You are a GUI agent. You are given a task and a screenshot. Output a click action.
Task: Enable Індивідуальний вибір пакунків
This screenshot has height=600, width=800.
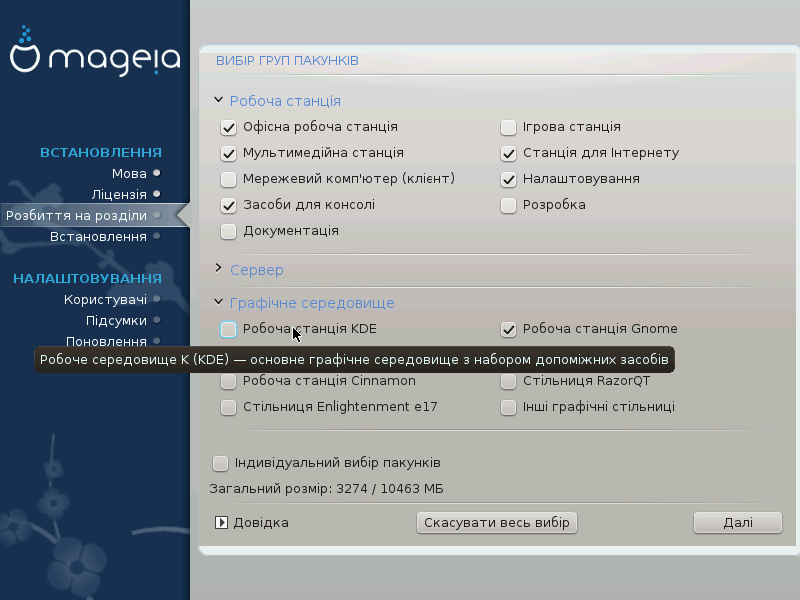220,463
